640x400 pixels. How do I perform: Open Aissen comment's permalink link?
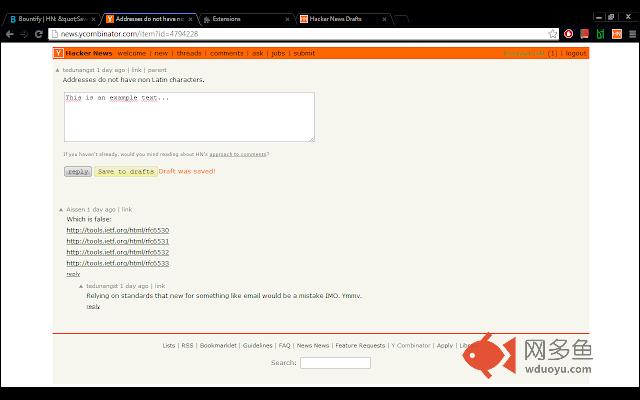(x=127, y=209)
